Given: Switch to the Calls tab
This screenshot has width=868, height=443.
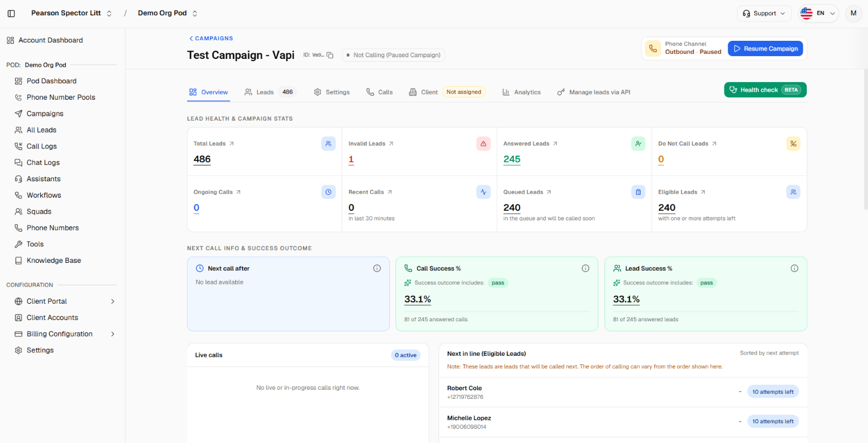Looking at the screenshot, I should [380, 92].
